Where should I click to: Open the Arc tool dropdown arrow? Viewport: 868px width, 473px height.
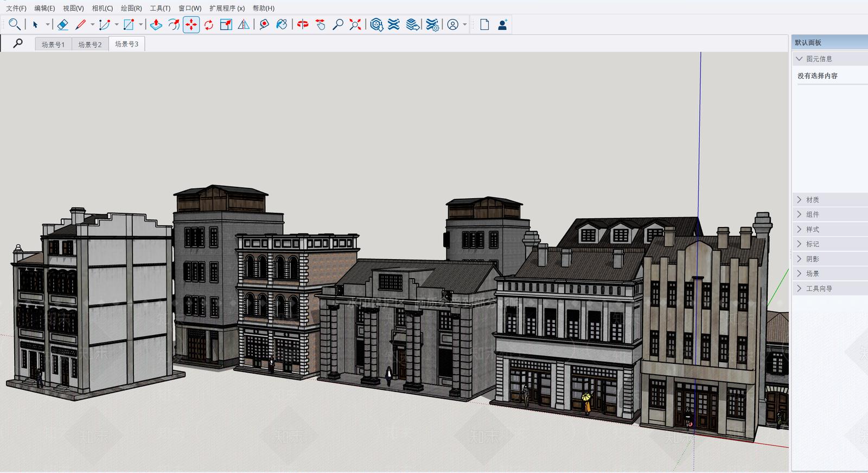pyautogui.click(x=116, y=24)
